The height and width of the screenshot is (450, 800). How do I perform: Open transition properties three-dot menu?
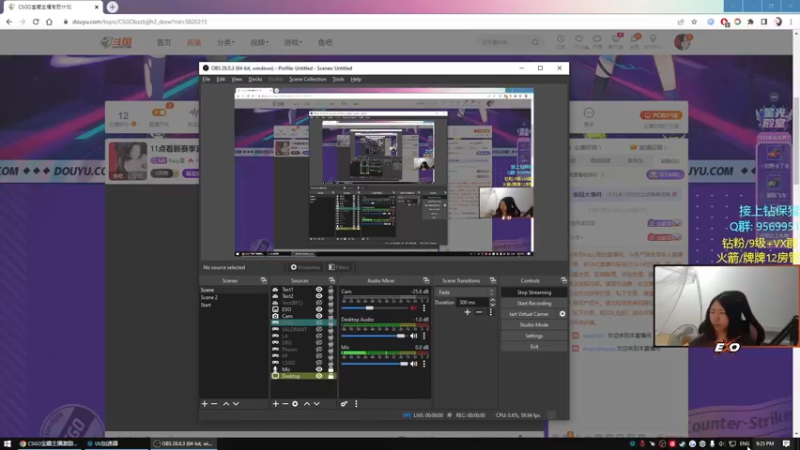[491, 312]
